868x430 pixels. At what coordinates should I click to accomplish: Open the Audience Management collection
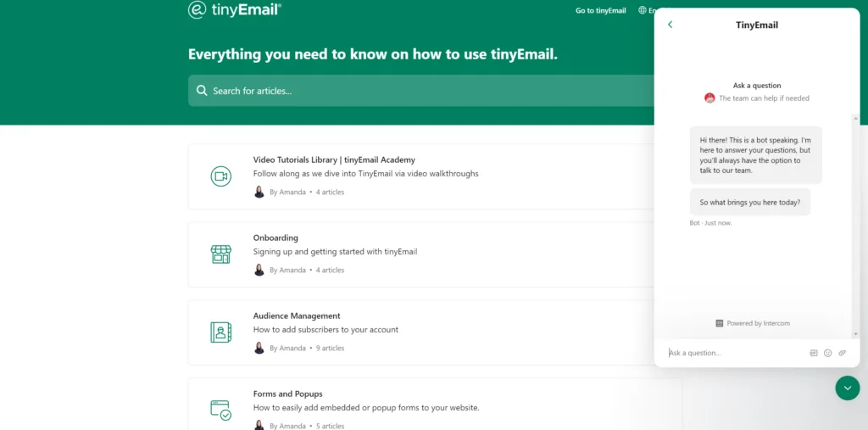(x=297, y=316)
